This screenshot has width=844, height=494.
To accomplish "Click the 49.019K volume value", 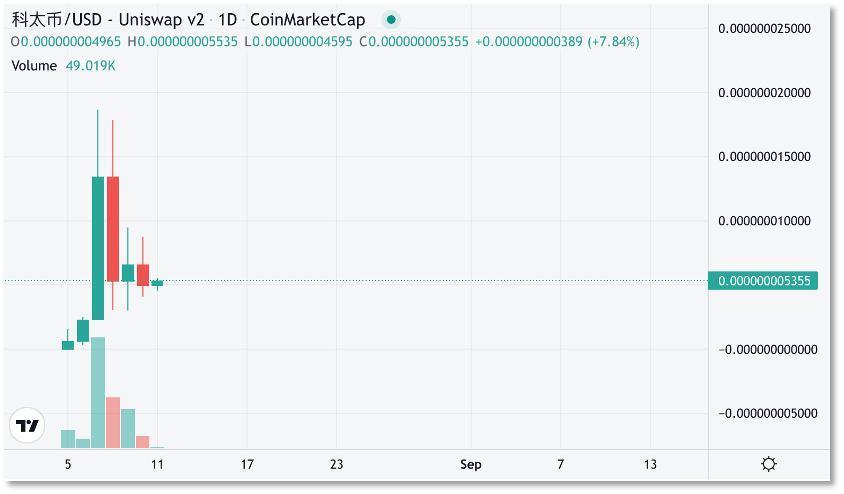I will click(x=91, y=65).
